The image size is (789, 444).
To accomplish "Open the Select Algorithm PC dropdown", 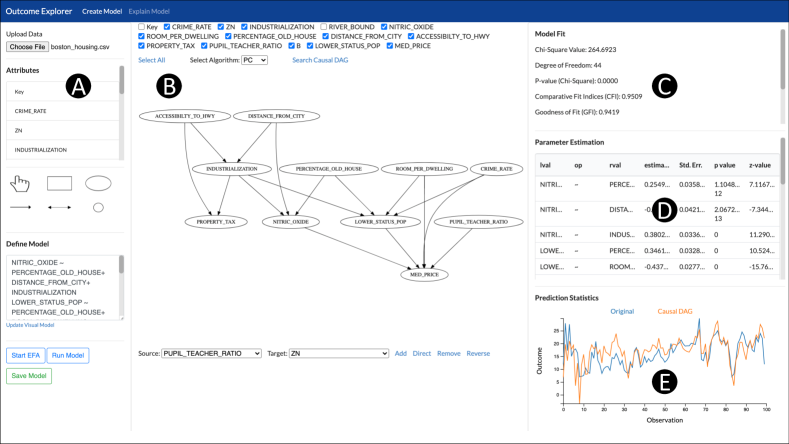I will pyautogui.click(x=254, y=60).
